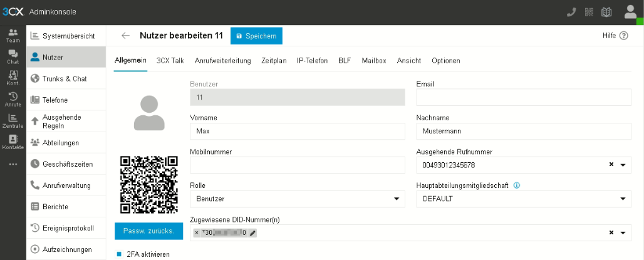The image size is (644, 260).
Task: Click into the Email input field
Action: click(523, 98)
